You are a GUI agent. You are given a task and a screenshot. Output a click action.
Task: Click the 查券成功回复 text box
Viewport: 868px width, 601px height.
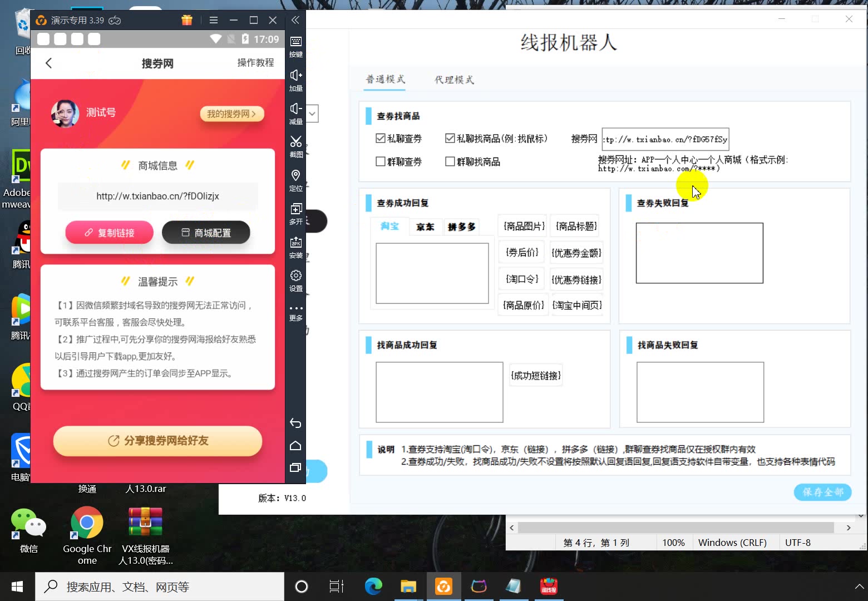coord(432,273)
